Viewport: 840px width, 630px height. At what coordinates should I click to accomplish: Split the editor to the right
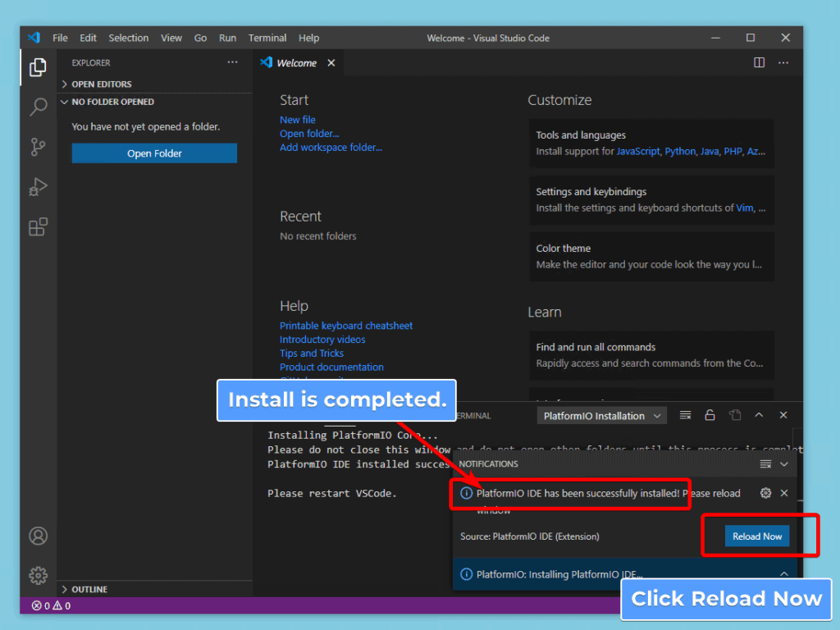click(x=759, y=62)
